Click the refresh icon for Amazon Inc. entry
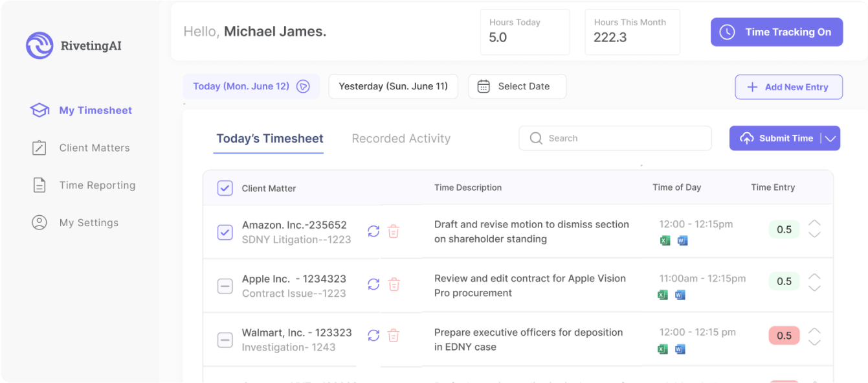This screenshot has height=383, width=868. coord(373,231)
